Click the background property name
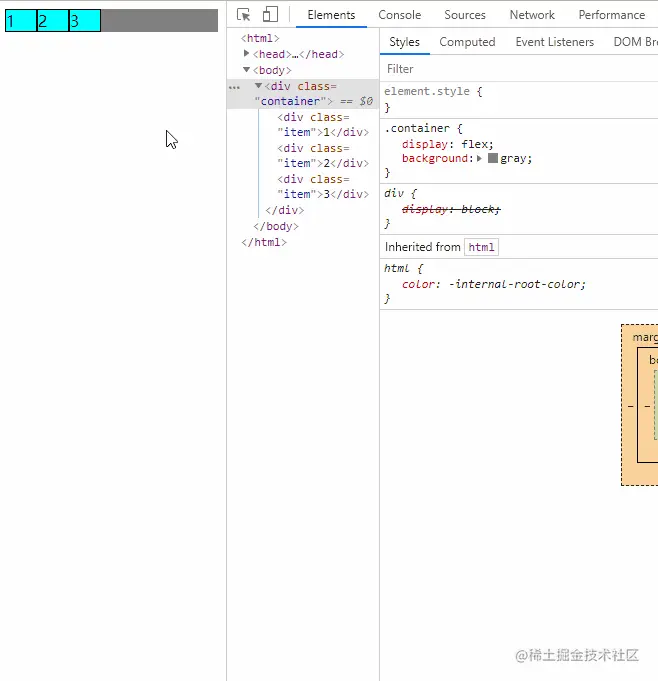This screenshot has width=658, height=681. pyautogui.click(x=435, y=159)
